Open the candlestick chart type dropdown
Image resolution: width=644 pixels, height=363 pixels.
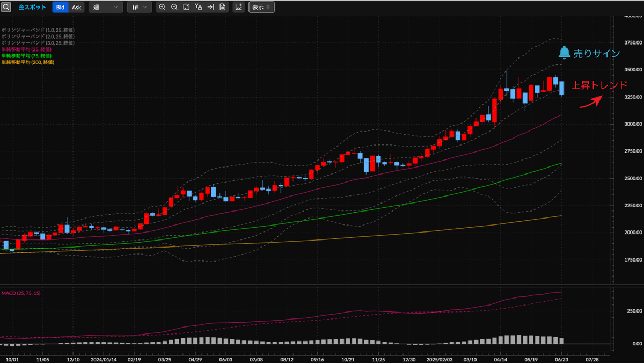pos(140,7)
